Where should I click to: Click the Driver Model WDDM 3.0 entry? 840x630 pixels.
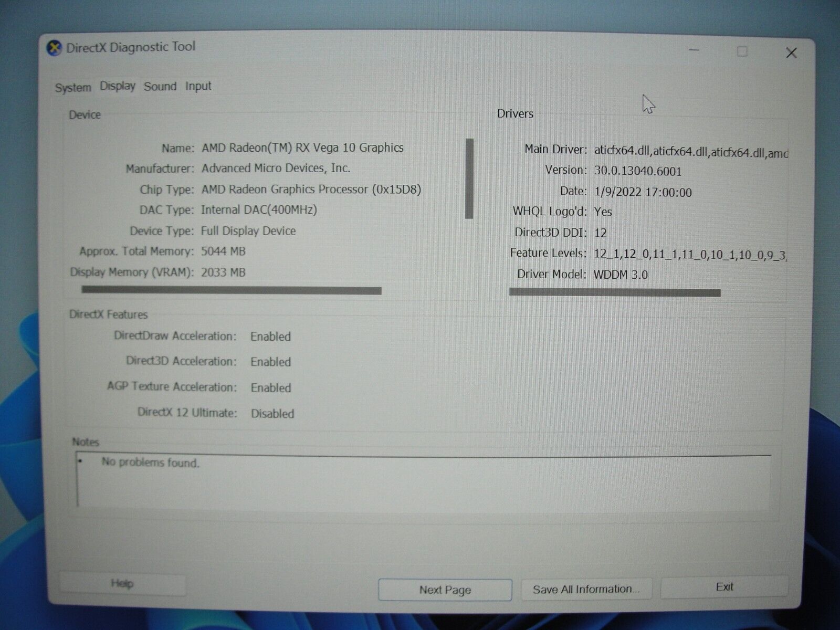click(622, 274)
